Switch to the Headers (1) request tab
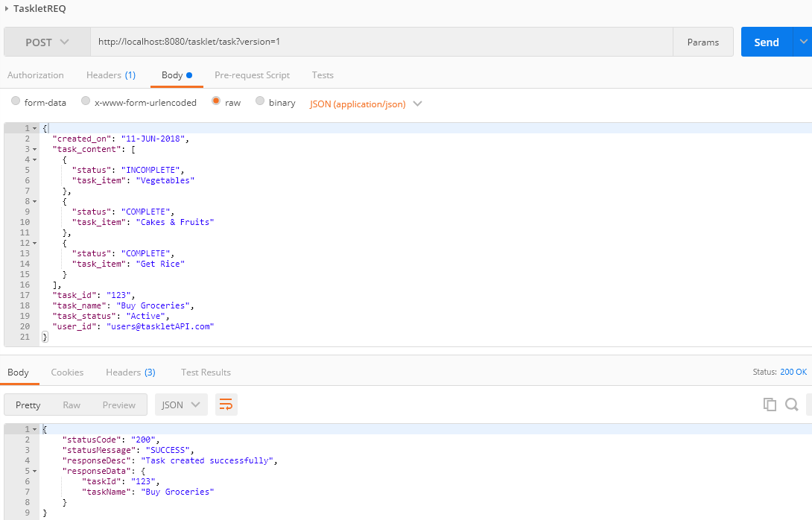This screenshot has width=812, height=520. click(110, 74)
